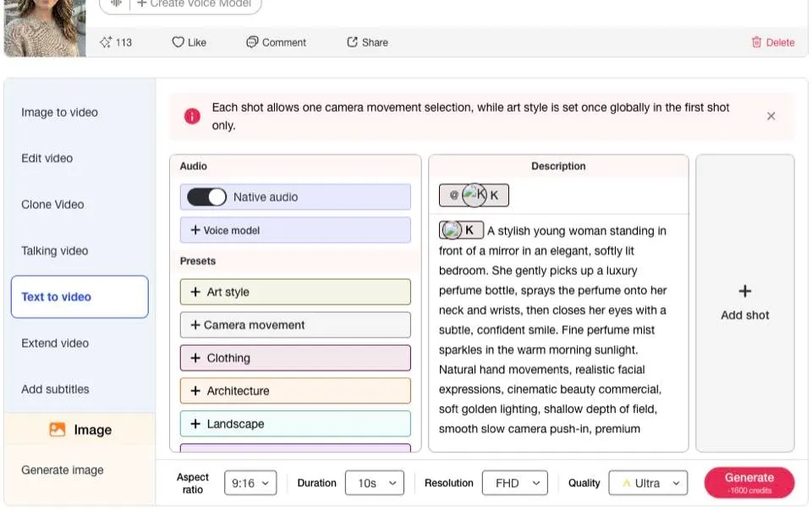Select Edit video in sidebar
812x516 pixels.
(47, 158)
